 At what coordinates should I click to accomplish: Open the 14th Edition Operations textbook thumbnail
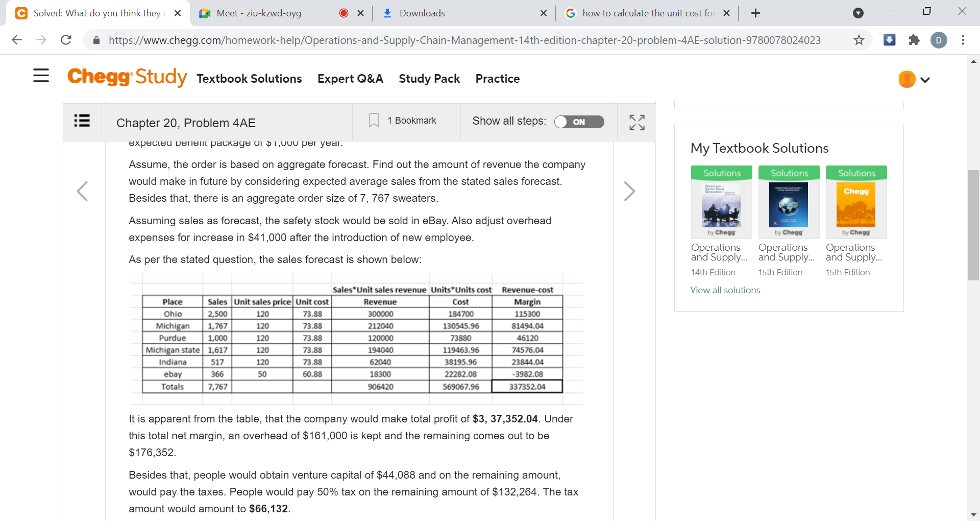coord(722,202)
